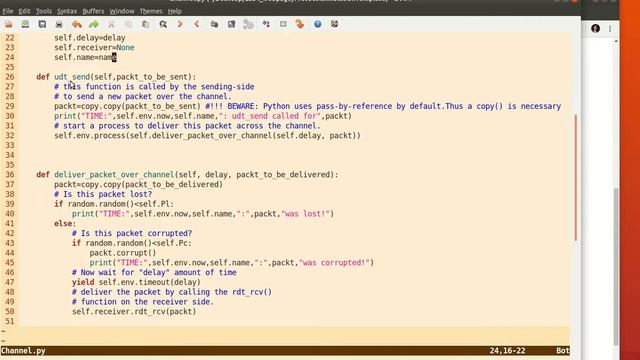640x360 pixels.
Task: Click the Build Tags toolbar icon
Action: (x=283, y=24)
